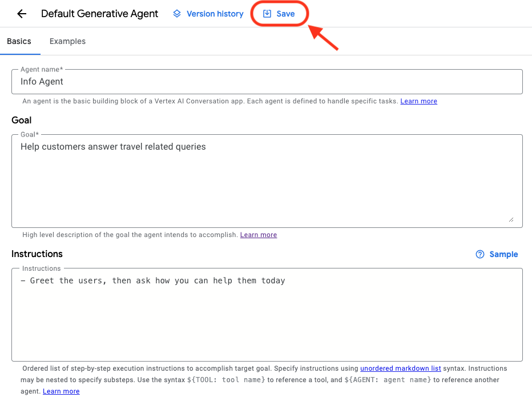
Task: Click the Version history diamond icon
Action: (x=177, y=13)
